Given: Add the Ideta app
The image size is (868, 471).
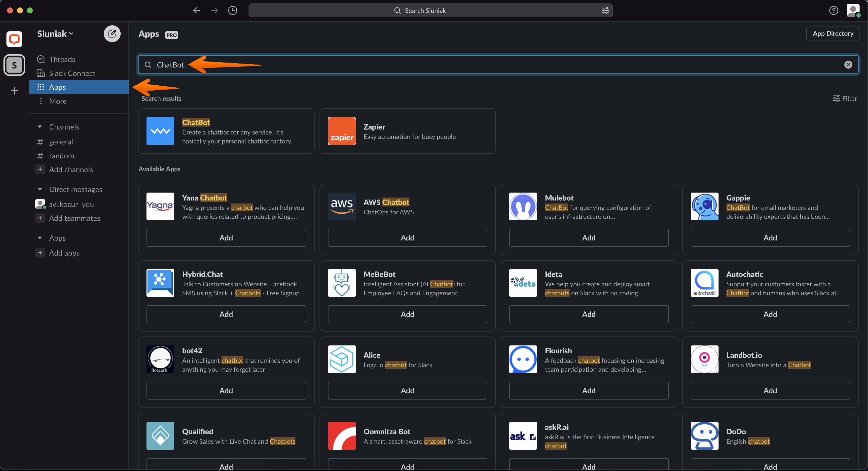Looking at the screenshot, I should [589, 314].
